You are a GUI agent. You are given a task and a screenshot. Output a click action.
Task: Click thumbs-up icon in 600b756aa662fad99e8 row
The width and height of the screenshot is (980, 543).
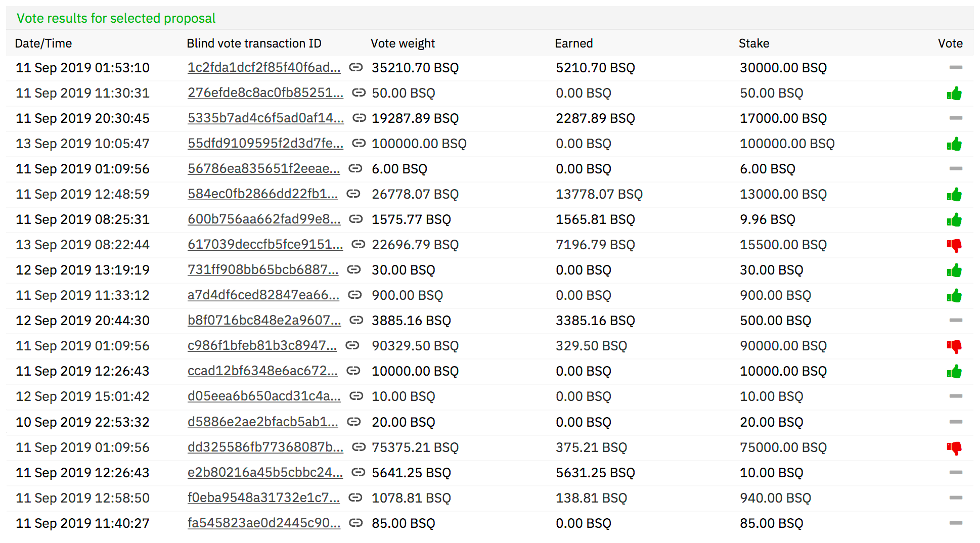[954, 220]
